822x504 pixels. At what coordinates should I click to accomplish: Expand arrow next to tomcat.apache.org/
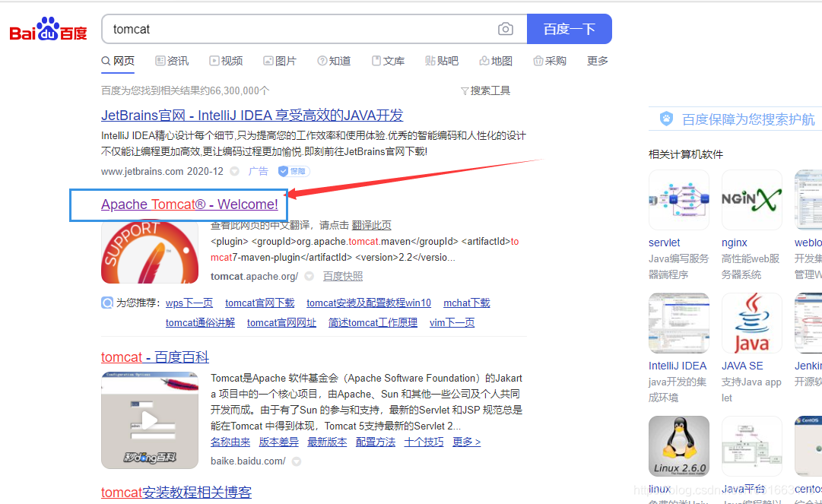coord(309,276)
